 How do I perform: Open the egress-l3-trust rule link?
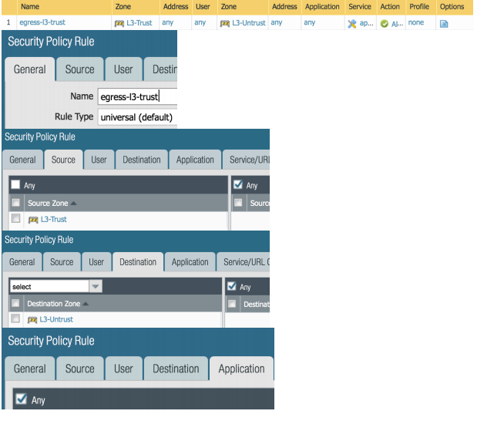[42, 22]
